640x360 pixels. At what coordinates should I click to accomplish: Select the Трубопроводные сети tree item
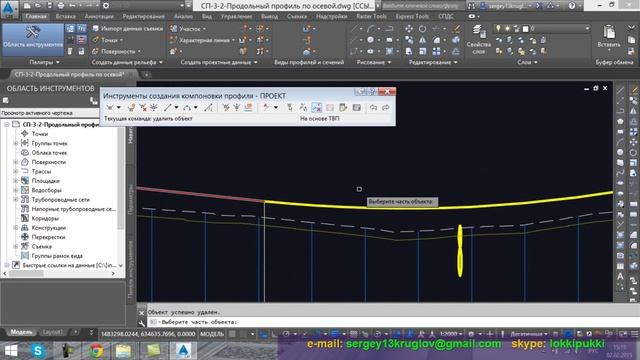click(x=60, y=200)
